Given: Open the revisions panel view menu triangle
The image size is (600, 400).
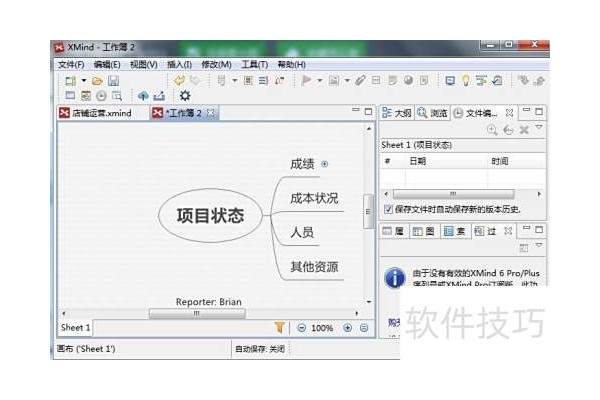Looking at the screenshot, I should pos(539,127).
